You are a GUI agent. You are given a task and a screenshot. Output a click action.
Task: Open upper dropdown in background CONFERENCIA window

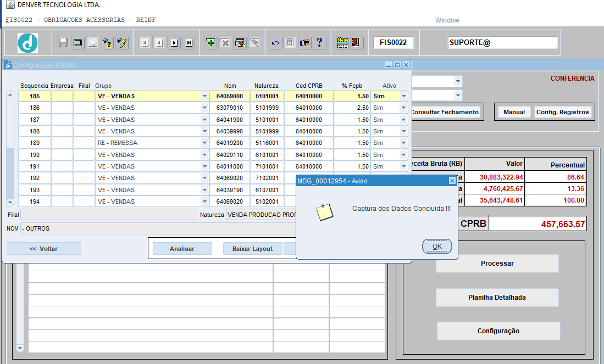(458, 81)
